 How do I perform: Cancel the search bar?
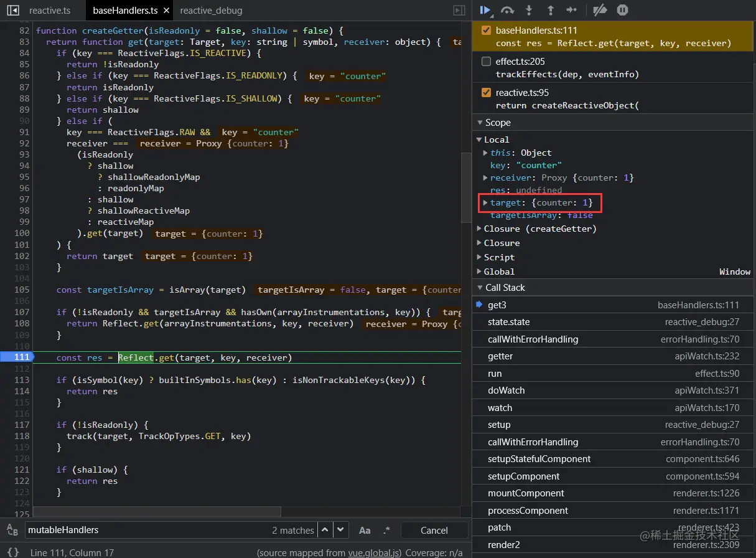tap(434, 530)
